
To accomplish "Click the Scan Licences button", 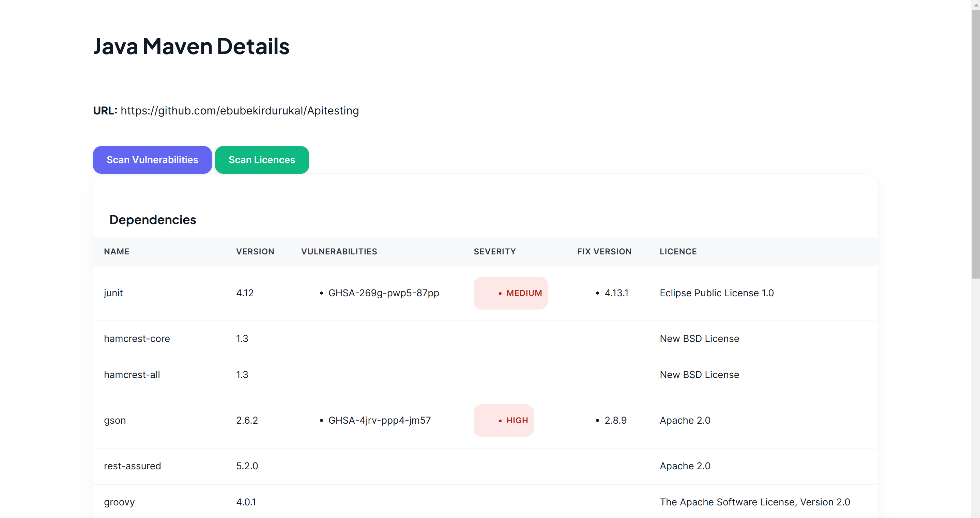I will tap(262, 160).
